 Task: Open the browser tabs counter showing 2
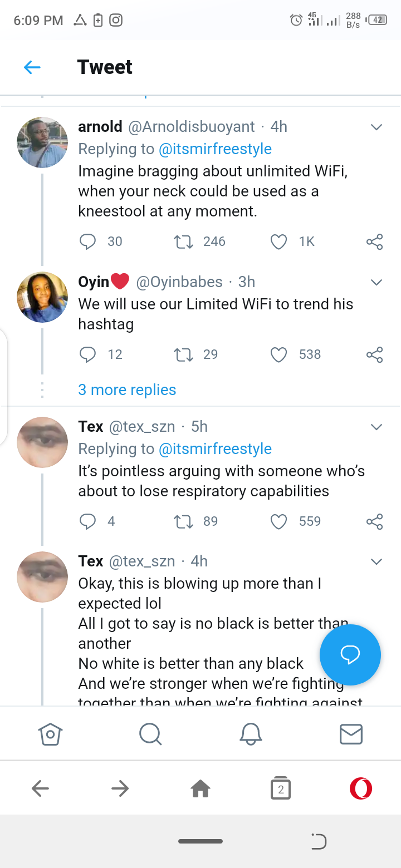(281, 788)
